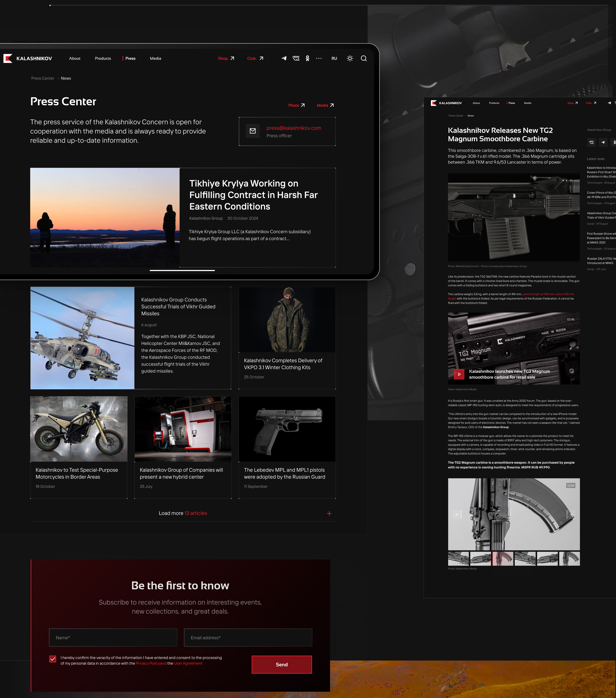
Task: Open the Media menu item in the header
Action: coord(155,58)
